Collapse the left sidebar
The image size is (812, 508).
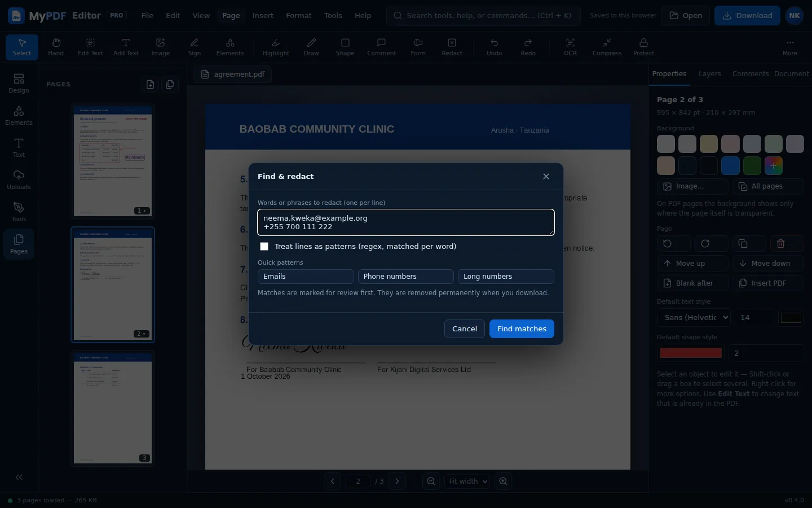tap(19, 478)
